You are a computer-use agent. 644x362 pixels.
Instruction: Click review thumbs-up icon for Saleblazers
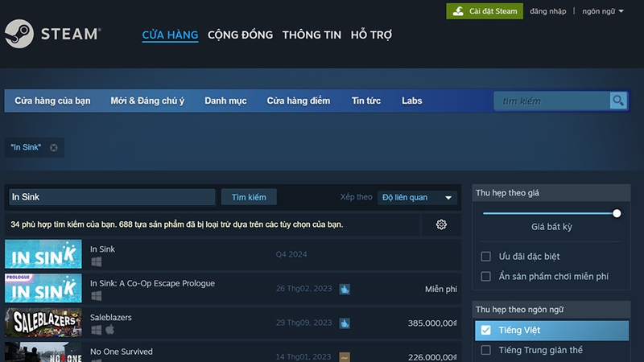tap(345, 323)
